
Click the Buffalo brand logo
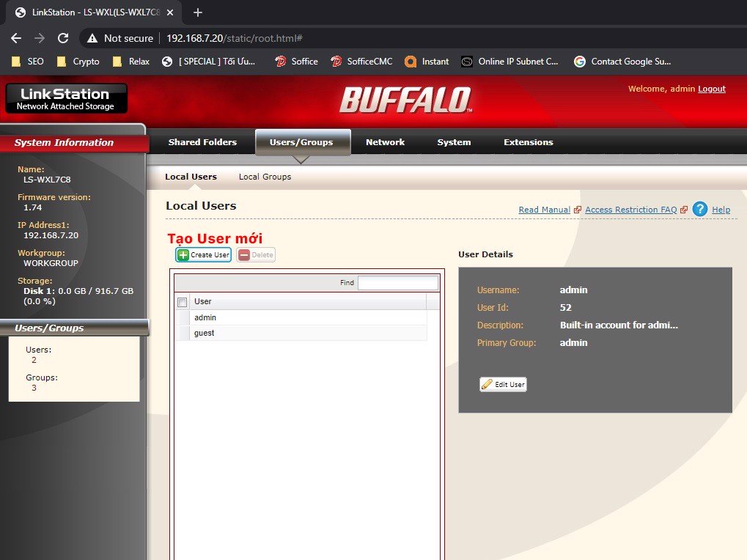coord(406,100)
